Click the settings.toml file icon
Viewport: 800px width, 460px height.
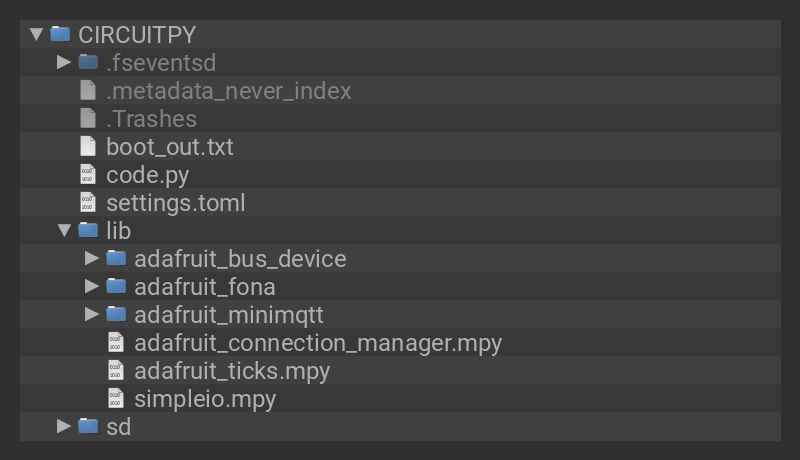(x=88, y=203)
